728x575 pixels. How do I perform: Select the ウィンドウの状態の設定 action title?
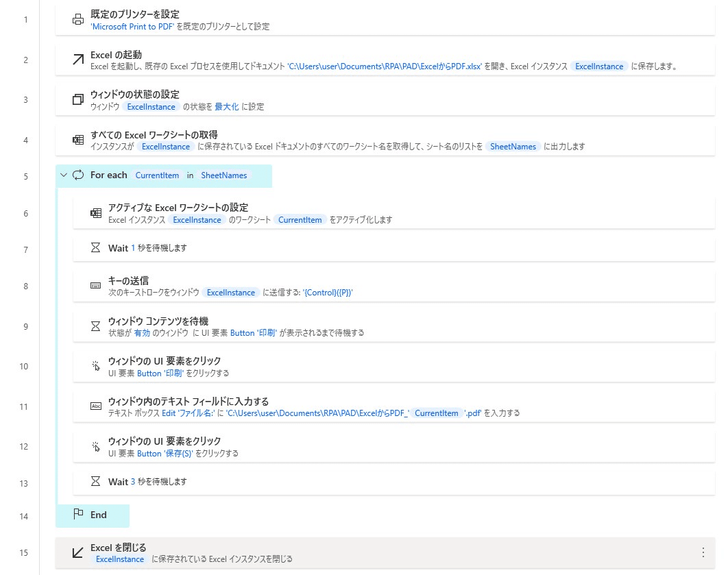(x=134, y=95)
